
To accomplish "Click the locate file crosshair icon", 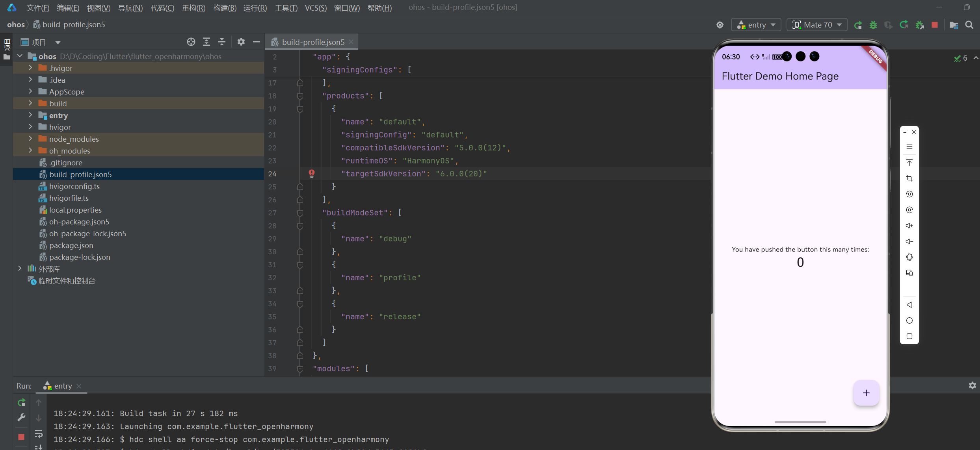I will point(191,42).
